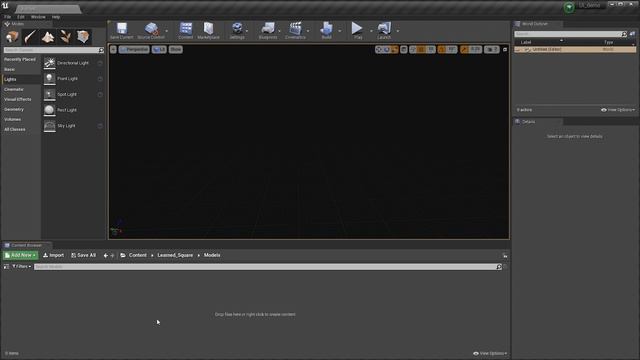Click the Cinematics clapperboard icon
This screenshot has width=640, height=360.
(295, 29)
